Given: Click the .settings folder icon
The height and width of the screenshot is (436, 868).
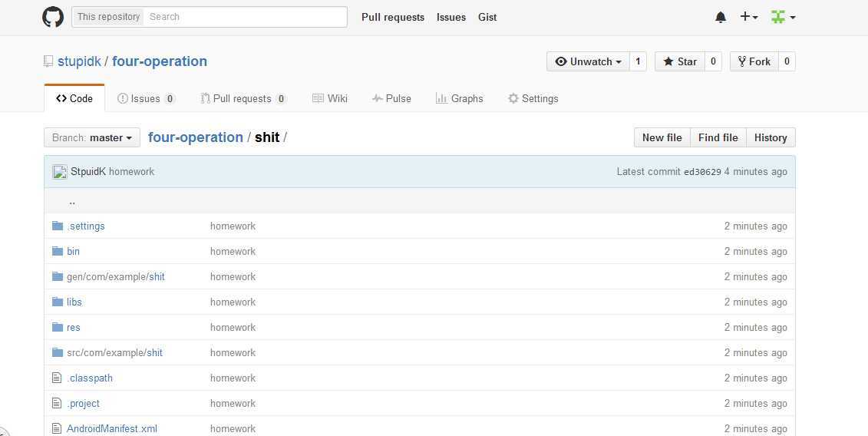Looking at the screenshot, I should pyautogui.click(x=58, y=226).
